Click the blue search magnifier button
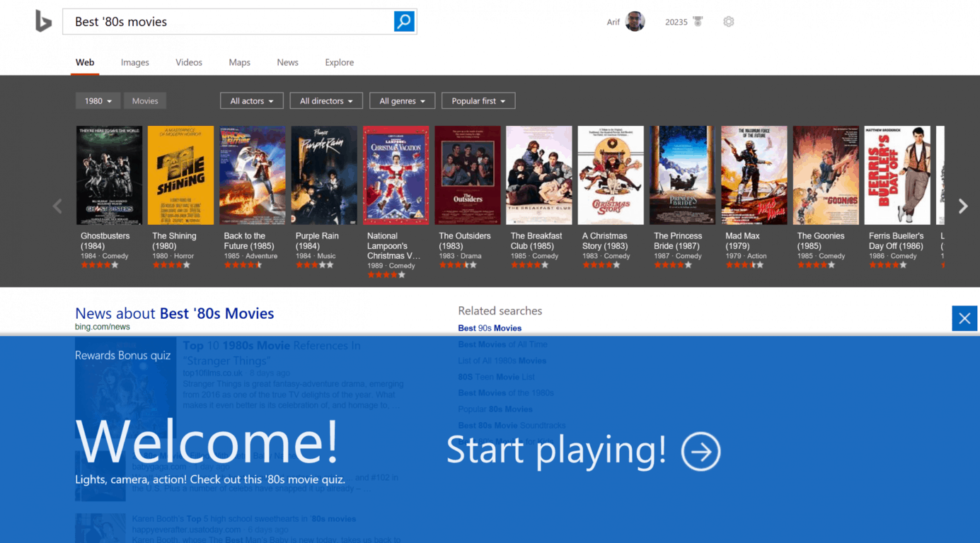 (x=404, y=21)
